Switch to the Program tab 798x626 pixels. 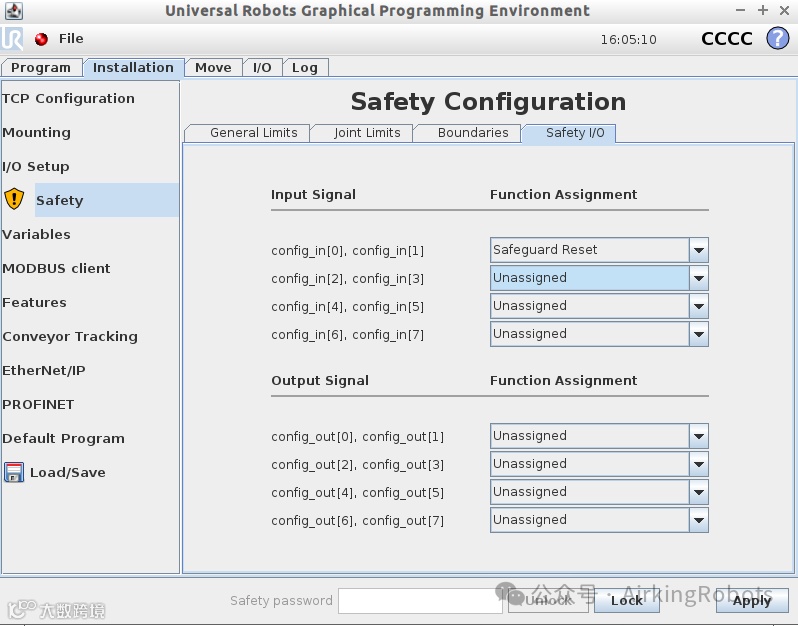pos(41,68)
